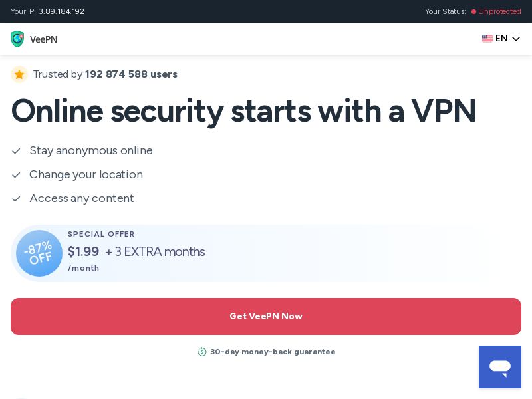Click the VeePN name in the navigation bar

click(43, 39)
